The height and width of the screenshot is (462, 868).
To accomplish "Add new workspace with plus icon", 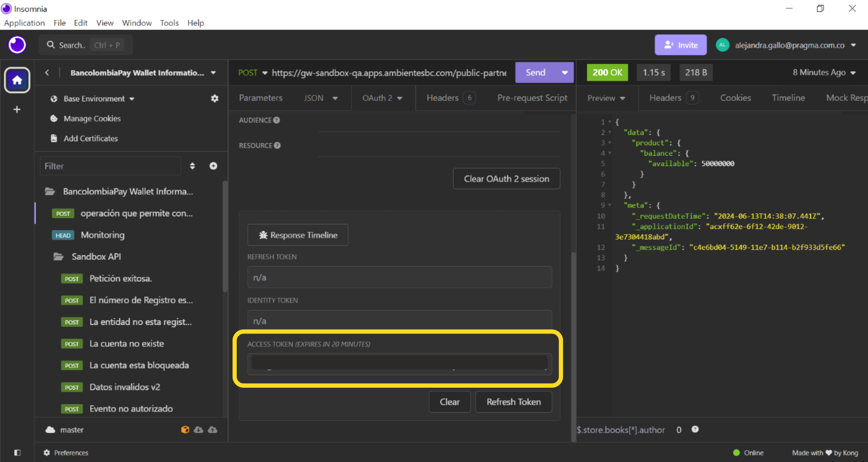I will click(17, 110).
